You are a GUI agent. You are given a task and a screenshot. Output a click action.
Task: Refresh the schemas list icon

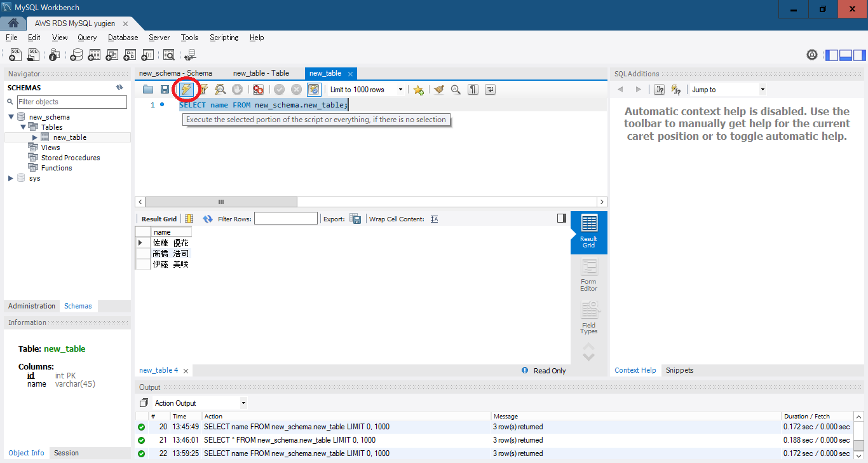pyautogui.click(x=119, y=88)
